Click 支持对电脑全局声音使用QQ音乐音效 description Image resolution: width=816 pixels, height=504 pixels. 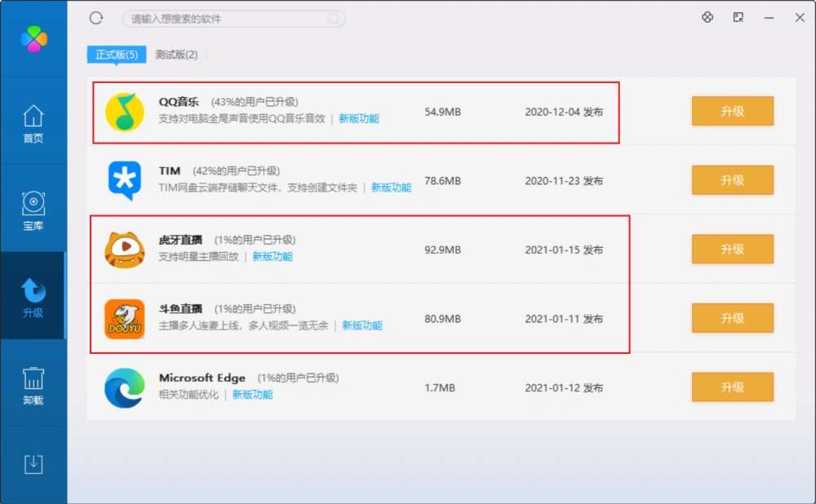[242, 118]
